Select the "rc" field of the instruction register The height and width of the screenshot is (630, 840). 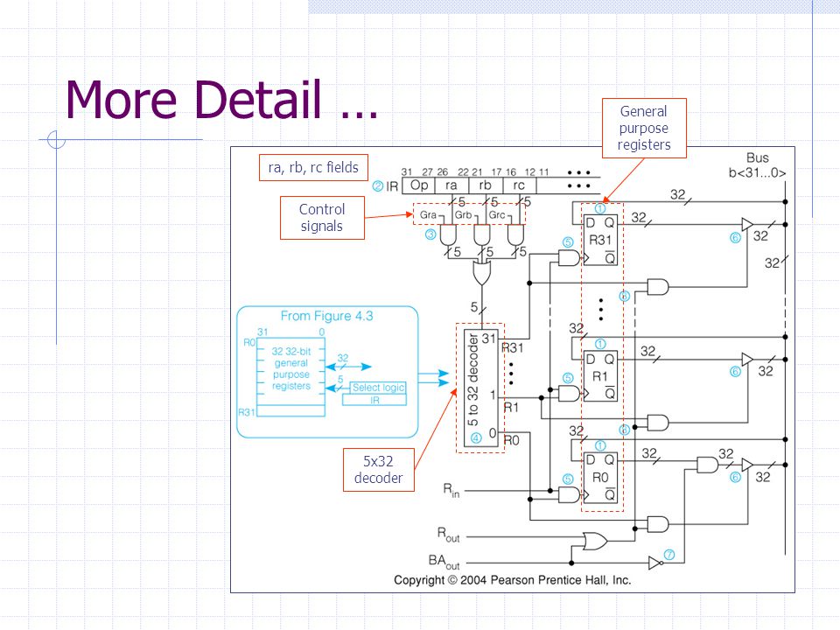click(519, 185)
